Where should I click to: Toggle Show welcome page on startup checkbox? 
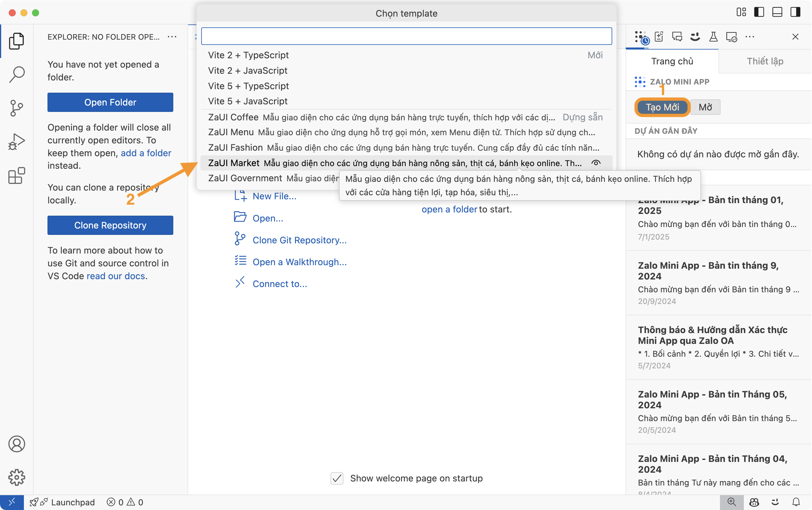[337, 478]
